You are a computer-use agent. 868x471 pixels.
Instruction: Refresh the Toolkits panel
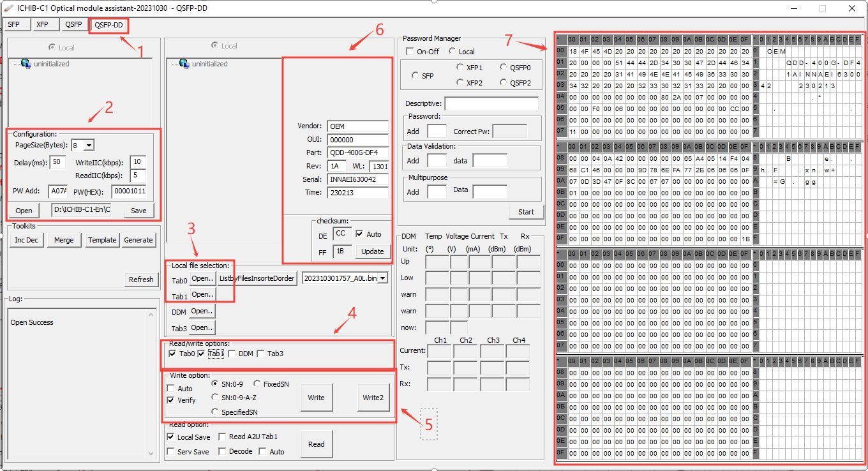(x=141, y=280)
